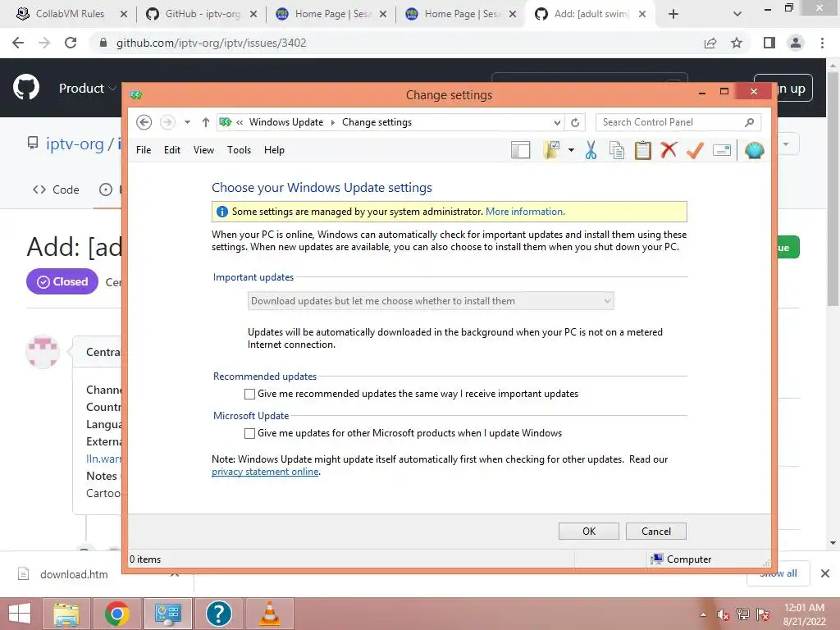This screenshot has height=630, width=840.
Task: Click the orange checkmark Properties icon
Action: [695, 151]
